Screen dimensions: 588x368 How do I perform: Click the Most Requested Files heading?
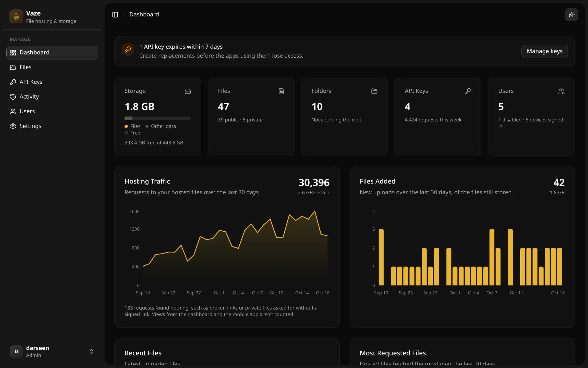[392, 353]
